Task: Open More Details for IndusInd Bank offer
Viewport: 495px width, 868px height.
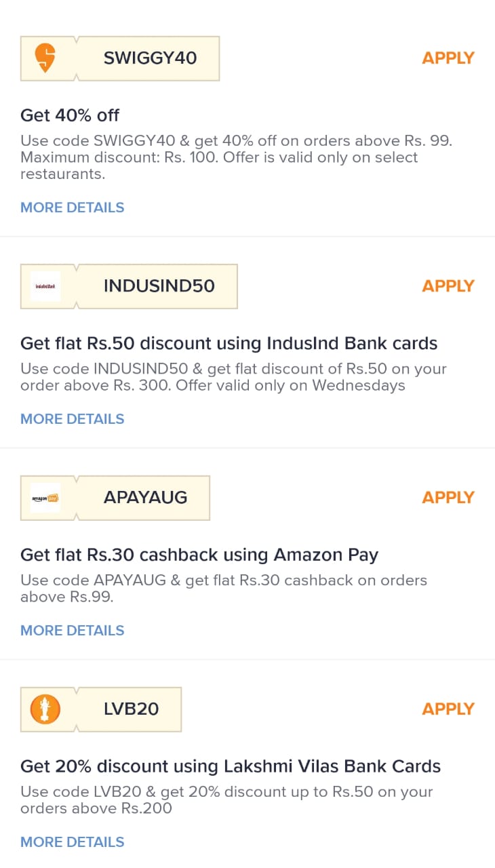Action: coord(73,419)
